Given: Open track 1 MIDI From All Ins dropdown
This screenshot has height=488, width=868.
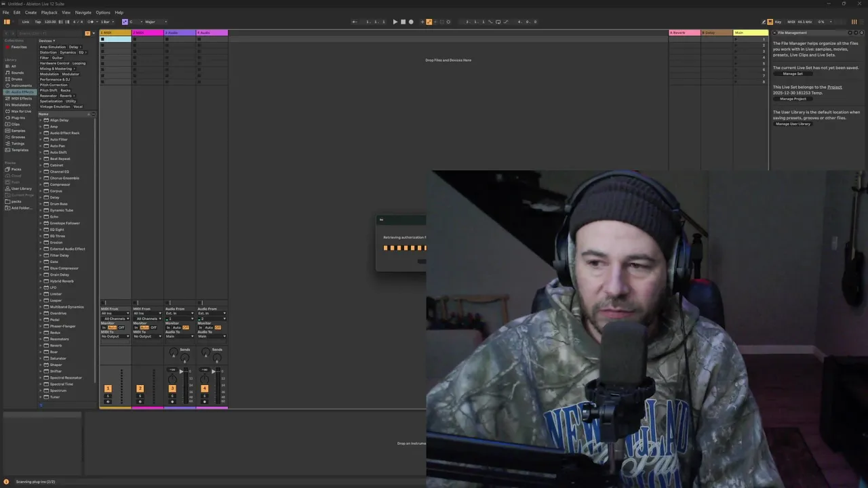Looking at the screenshot, I should 115,313.
